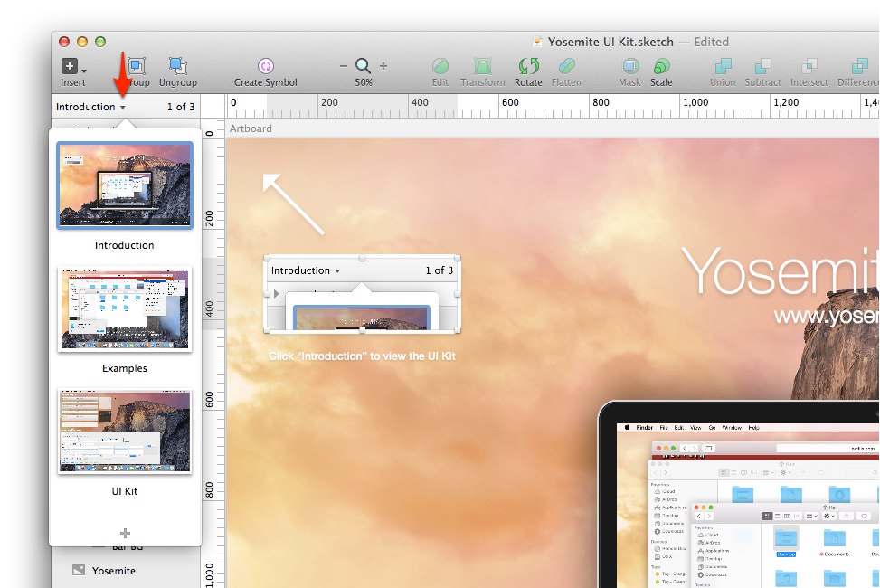Viewport: 880px width, 588px height.
Task: Click the Group toolbar icon
Action: pyautogui.click(x=137, y=66)
